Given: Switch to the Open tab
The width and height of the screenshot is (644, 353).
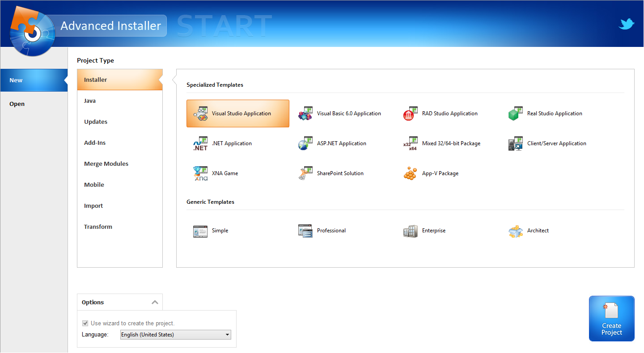Looking at the screenshot, I should [34, 104].
